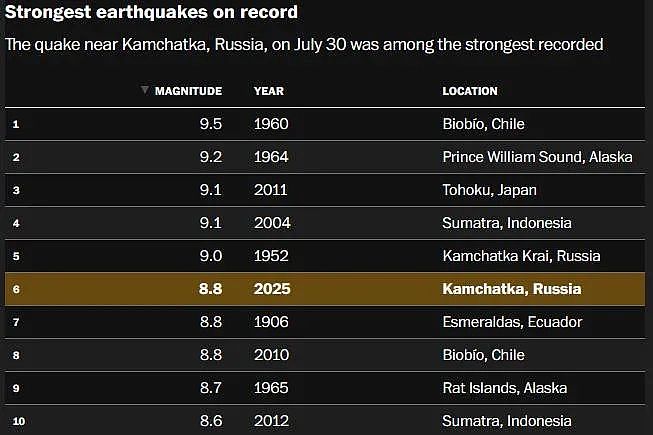This screenshot has width=653, height=435.
Task: Sort table by LOCATION column header
Action: 470,91
